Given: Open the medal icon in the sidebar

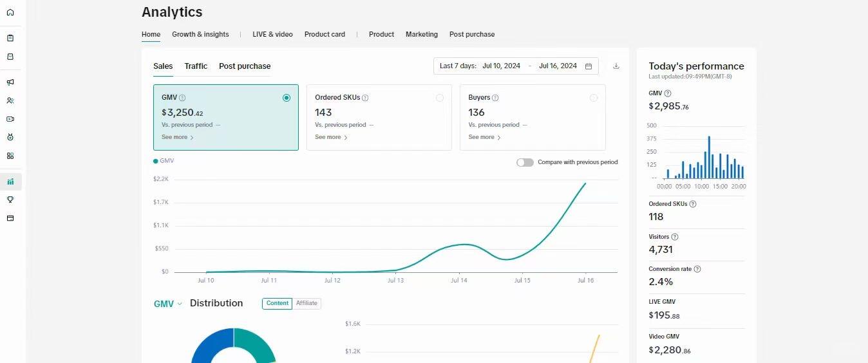Looking at the screenshot, I should 10,137.
